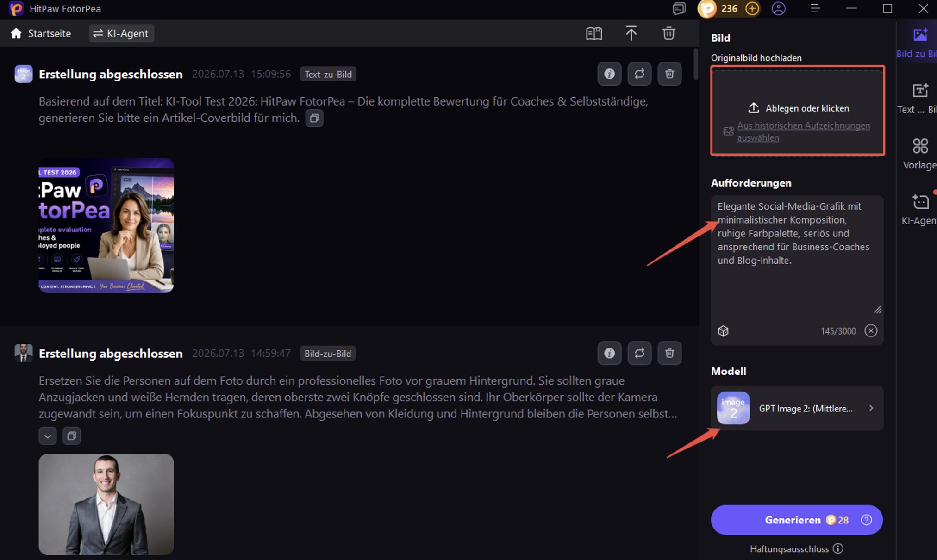
Task: Open the GPT Image 2 model selector
Action: (797, 408)
